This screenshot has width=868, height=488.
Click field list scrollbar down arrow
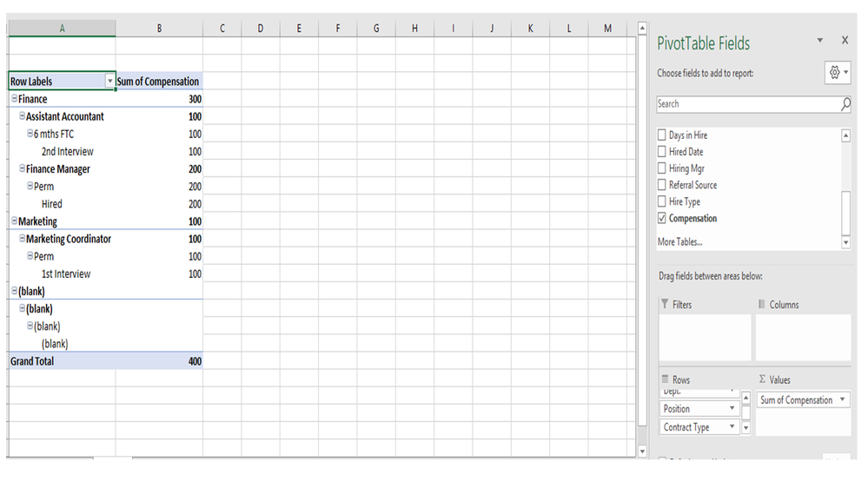(845, 242)
